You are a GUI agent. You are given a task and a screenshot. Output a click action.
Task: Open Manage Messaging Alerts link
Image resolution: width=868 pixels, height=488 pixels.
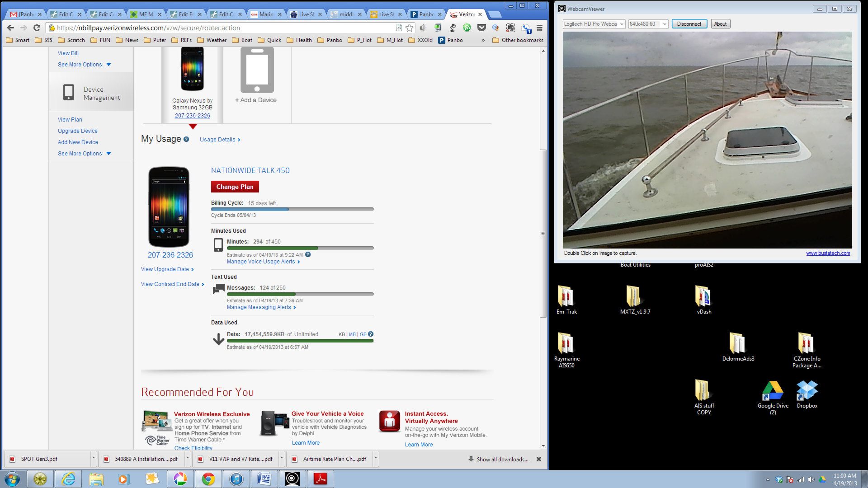coord(261,307)
